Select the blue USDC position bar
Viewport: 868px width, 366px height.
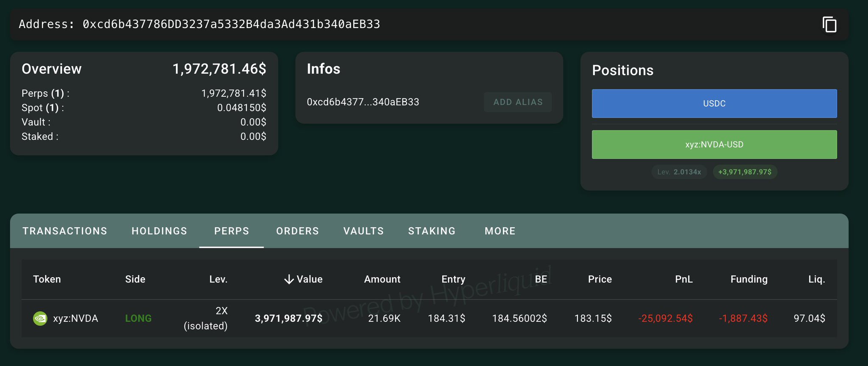point(714,104)
